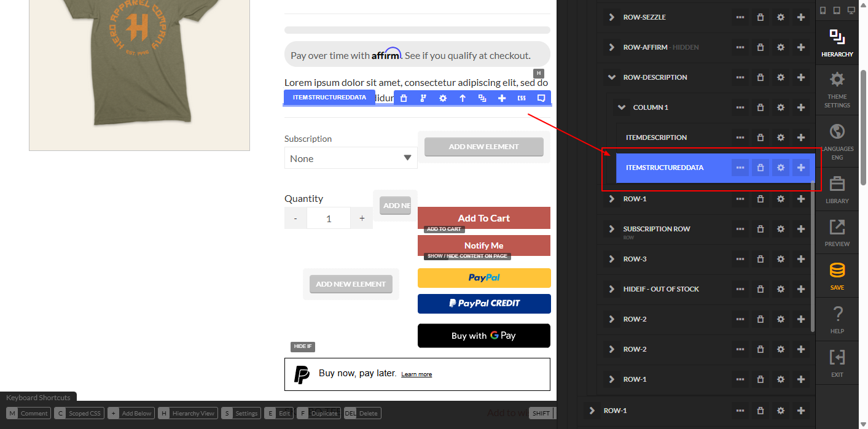Open the more options dots for COLUMN 1
Screen dimensions: 868x429
tap(740, 107)
